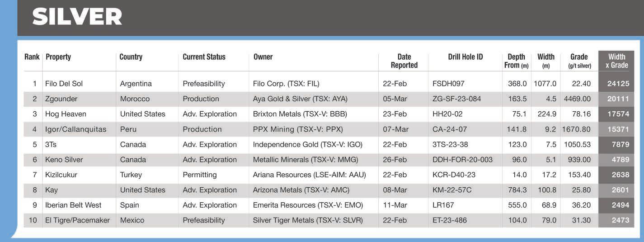Viewport: 644px width, 242px height.
Task: Click the Silver Tiger Metals owner entry
Action: click(308, 220)
